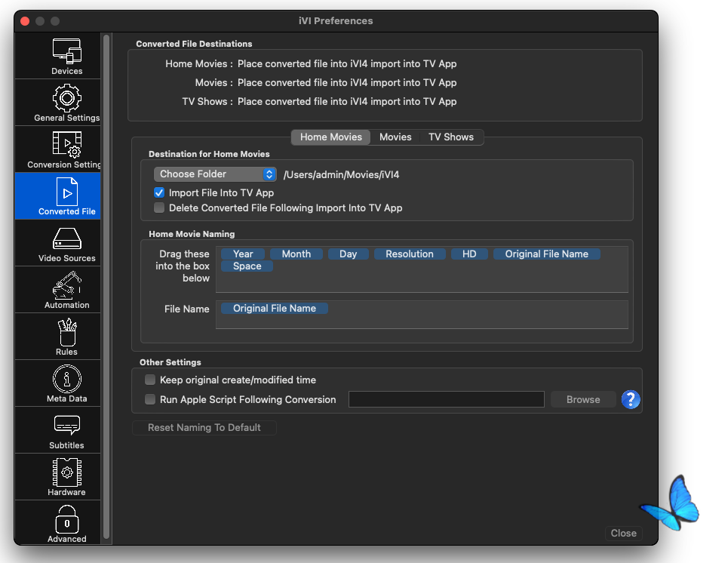Open the Rules pane
728x563 pixels.
67,337
